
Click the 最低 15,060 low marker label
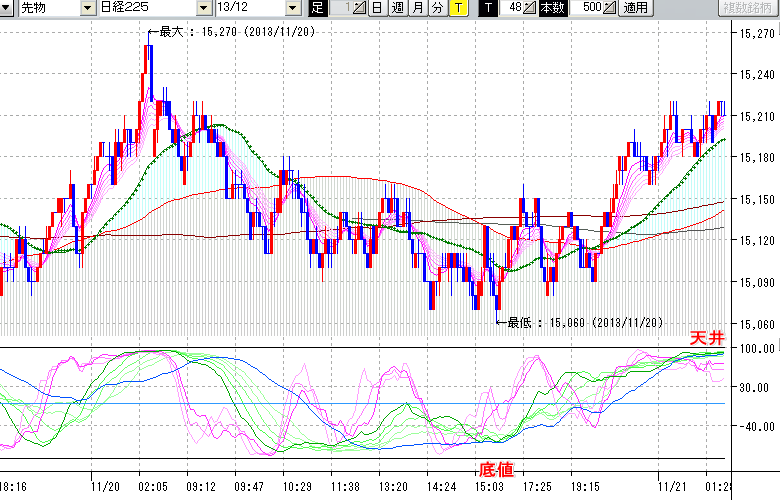585,322
